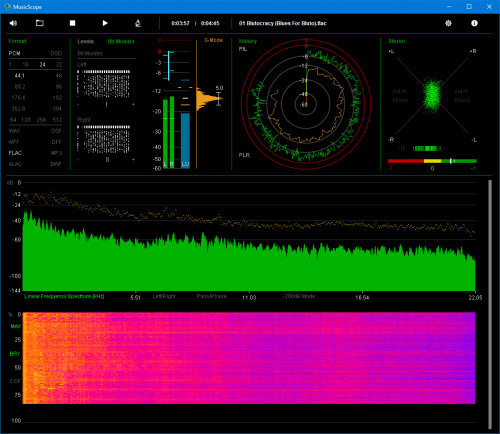
Task: Enable the -200dB Mode option
Action: (299, 296)
